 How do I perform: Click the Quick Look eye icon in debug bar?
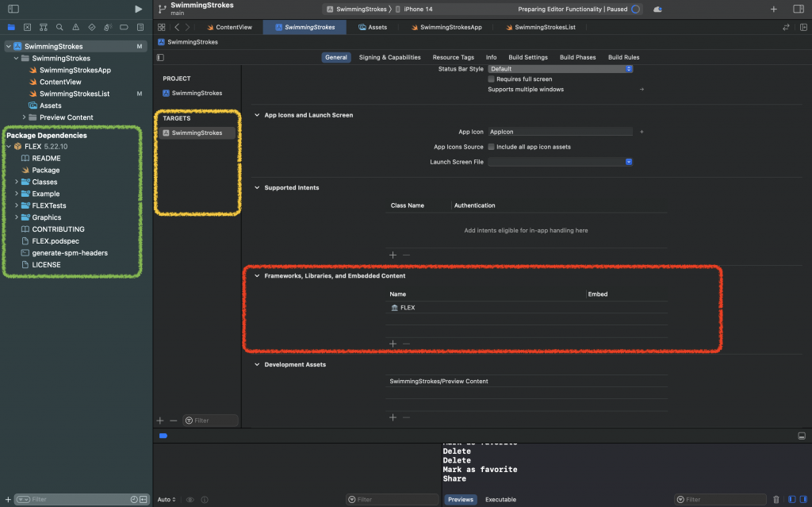(x=190, y=500)
